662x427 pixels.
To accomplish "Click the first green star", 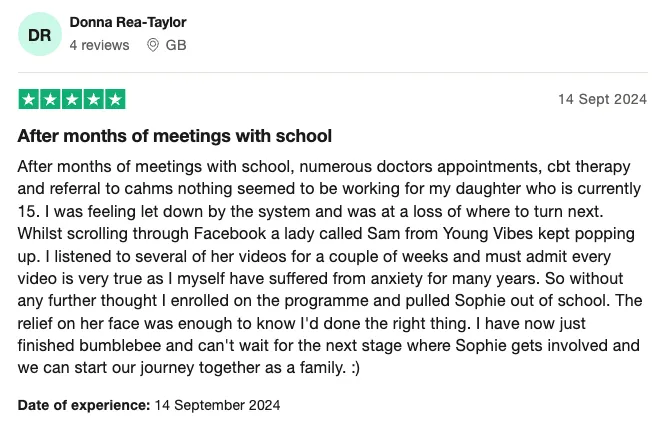I will point(28,99).
